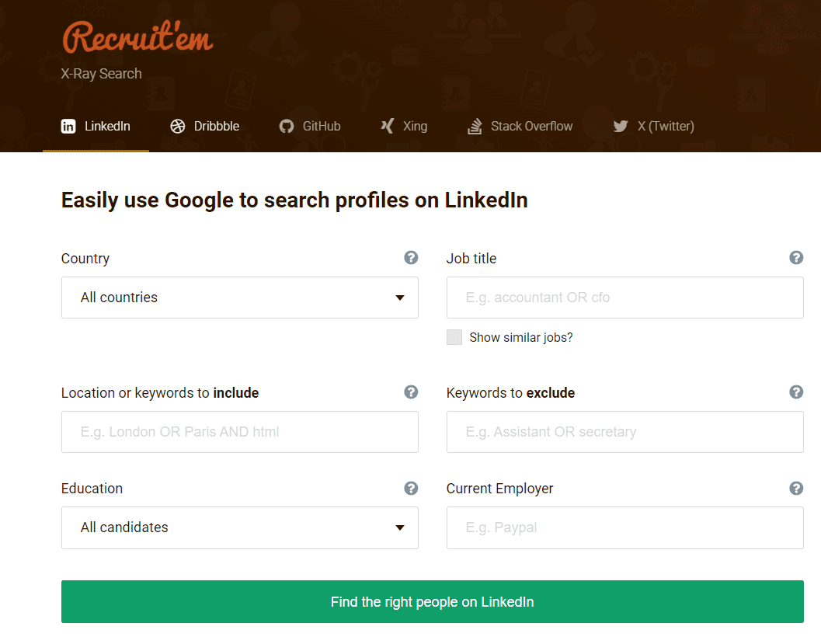Click the Current Employer text field
Image resolution: width=821 pixels, height=644 pixels.
[x=624, y=527]
